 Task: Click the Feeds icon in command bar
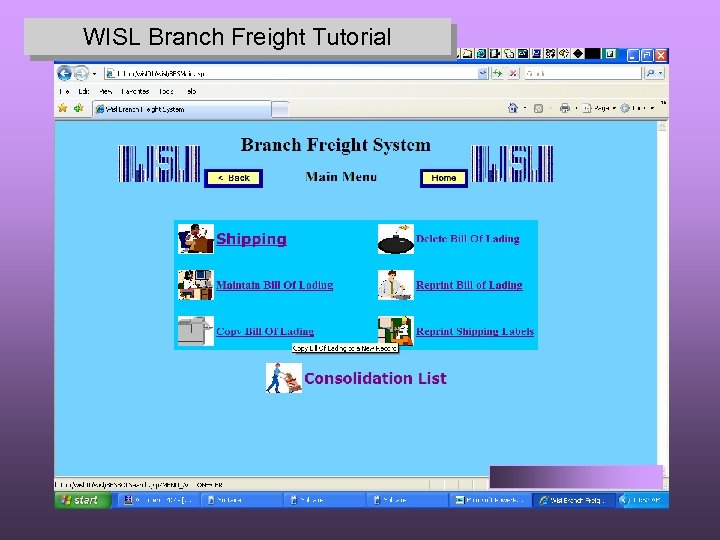coord(539,108)
